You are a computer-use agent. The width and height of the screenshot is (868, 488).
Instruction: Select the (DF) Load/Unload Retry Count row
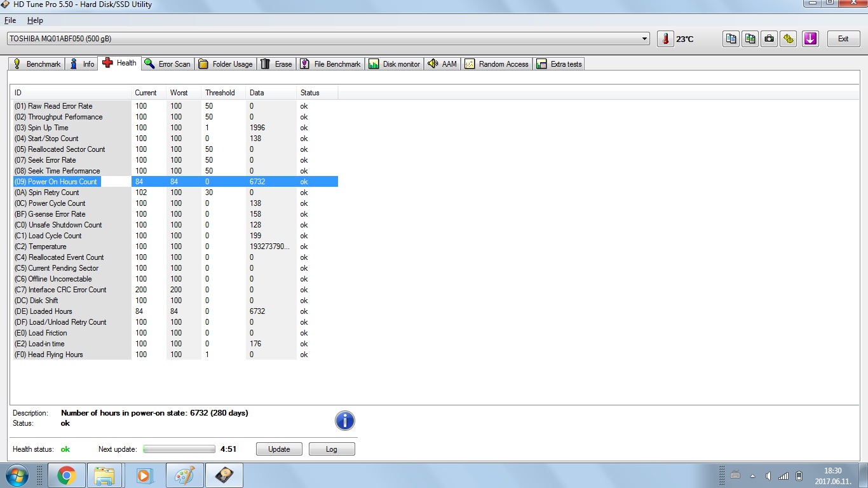click(175, 322)
